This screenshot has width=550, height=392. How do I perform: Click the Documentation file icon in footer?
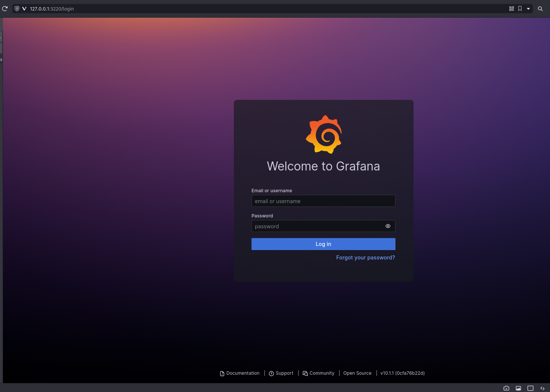point(222,374)
